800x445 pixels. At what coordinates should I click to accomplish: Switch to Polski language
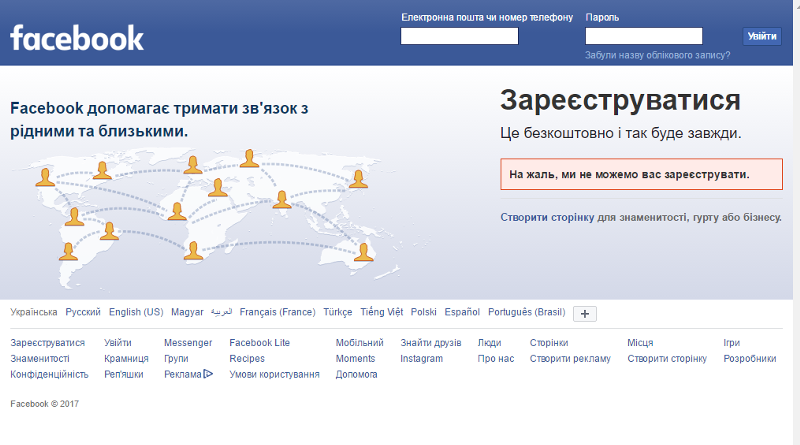click(423, 312)
